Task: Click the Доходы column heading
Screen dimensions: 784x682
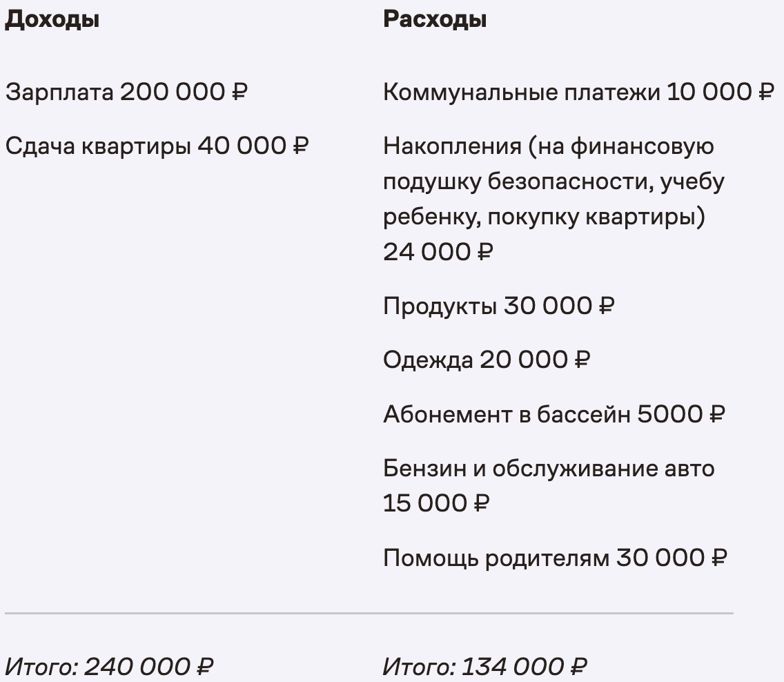Action: pos(52,20)
